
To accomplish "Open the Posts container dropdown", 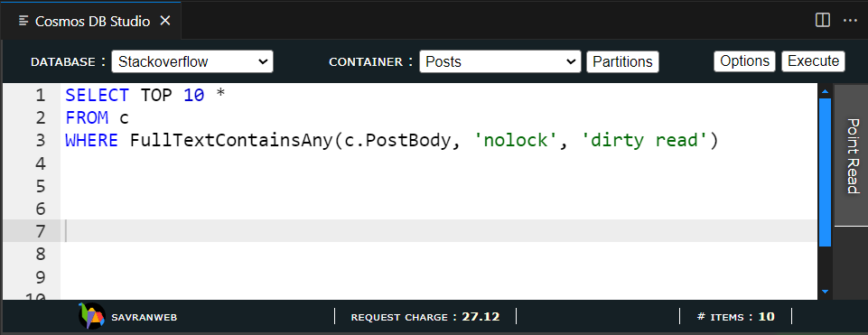I will click(499, 61).
